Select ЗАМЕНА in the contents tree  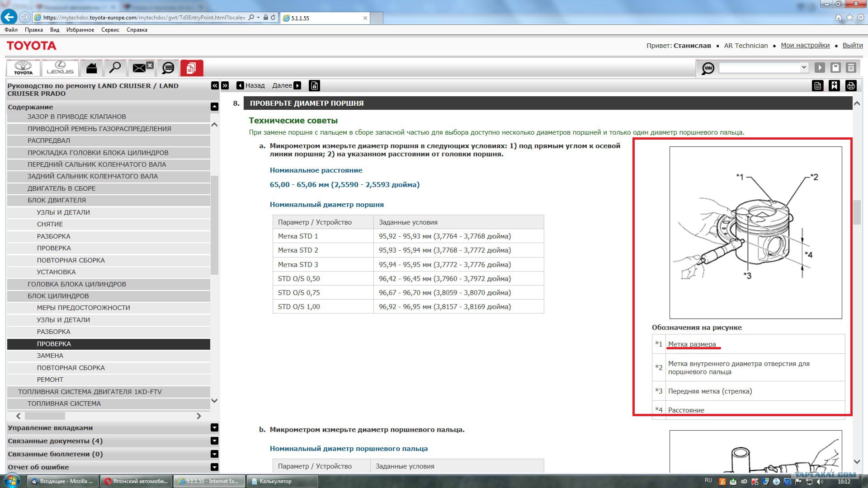[x=50, y=356]
